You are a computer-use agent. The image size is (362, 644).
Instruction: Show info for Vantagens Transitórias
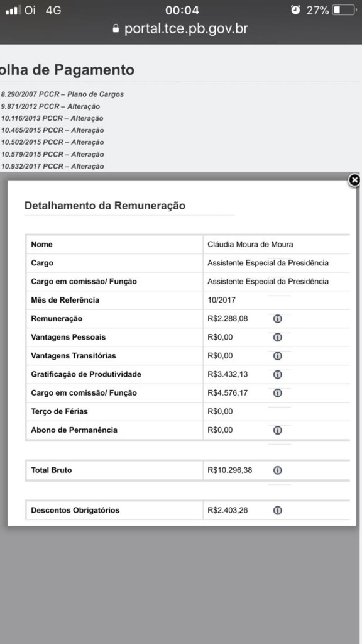tap(277, 356)
